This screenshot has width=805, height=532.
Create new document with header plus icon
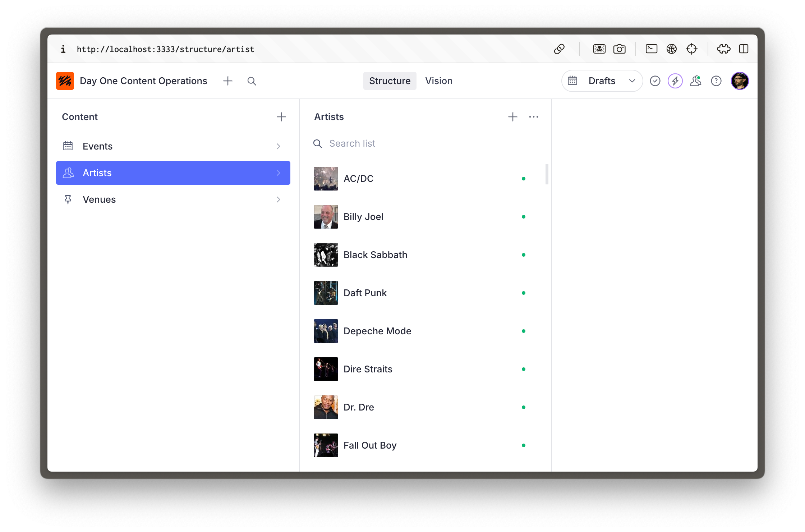[228, 81]
